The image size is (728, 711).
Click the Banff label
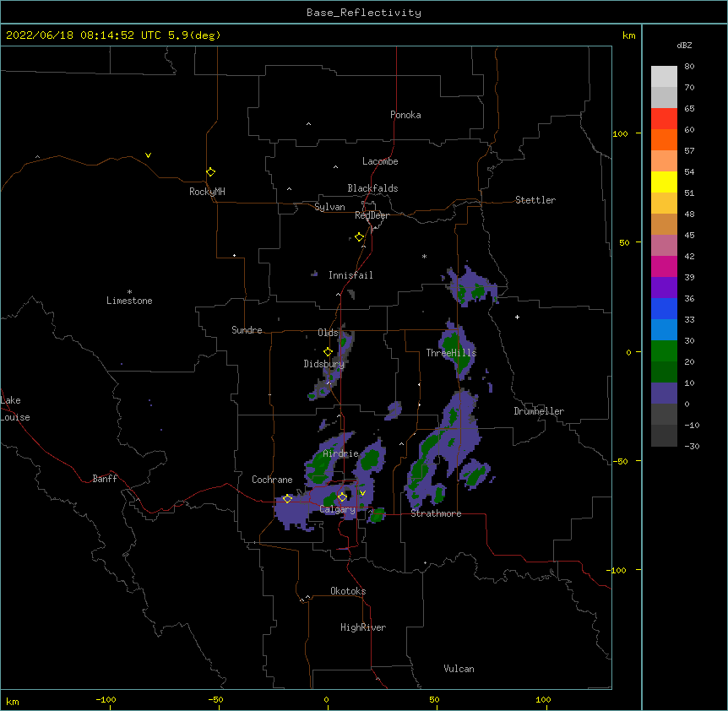click(105, 479)
